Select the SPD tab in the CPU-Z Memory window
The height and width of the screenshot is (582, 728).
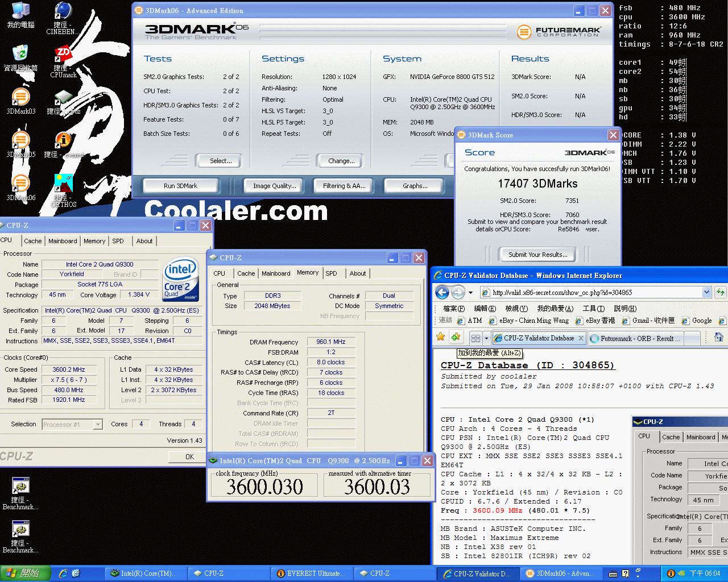331,273
